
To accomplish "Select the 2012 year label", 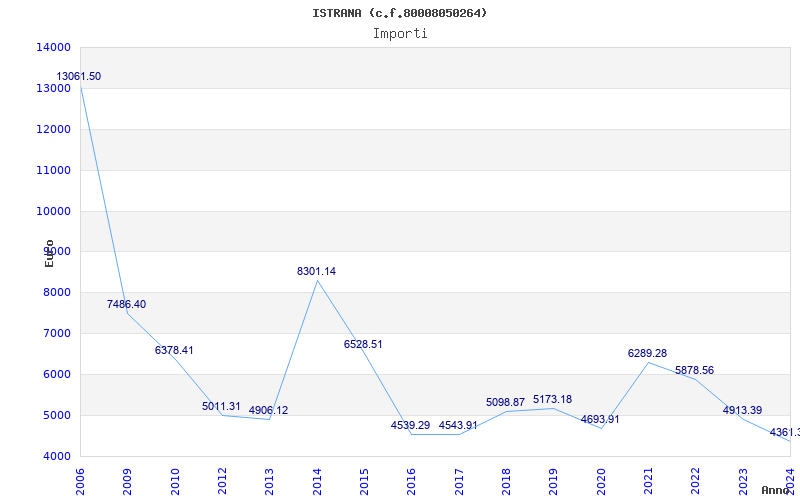I will [x=222, y=482].
